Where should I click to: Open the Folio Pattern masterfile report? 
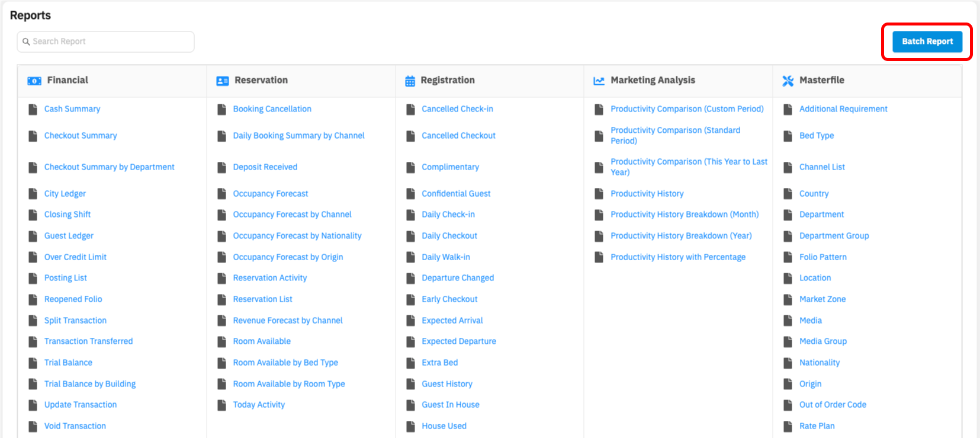[x=822, y=257]
